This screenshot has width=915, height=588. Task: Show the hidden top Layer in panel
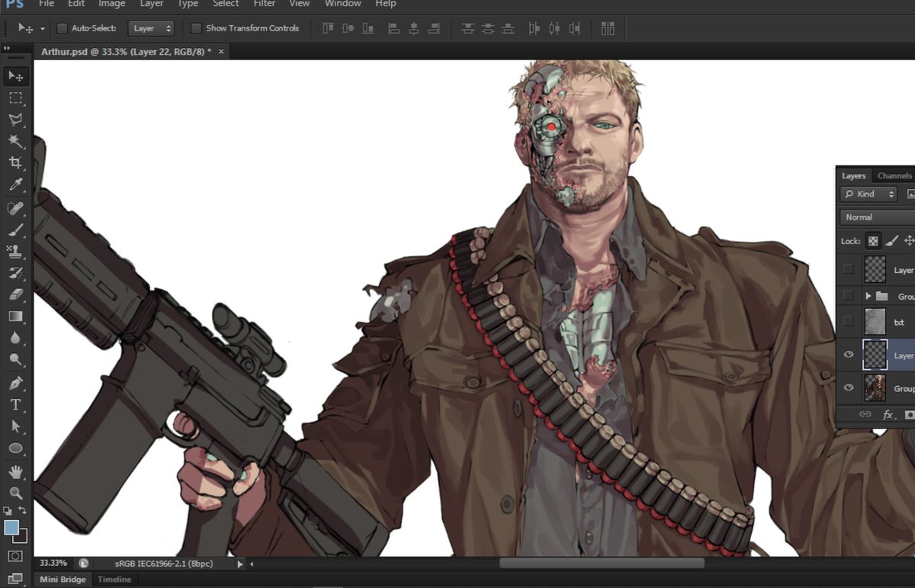coord(849,269)
